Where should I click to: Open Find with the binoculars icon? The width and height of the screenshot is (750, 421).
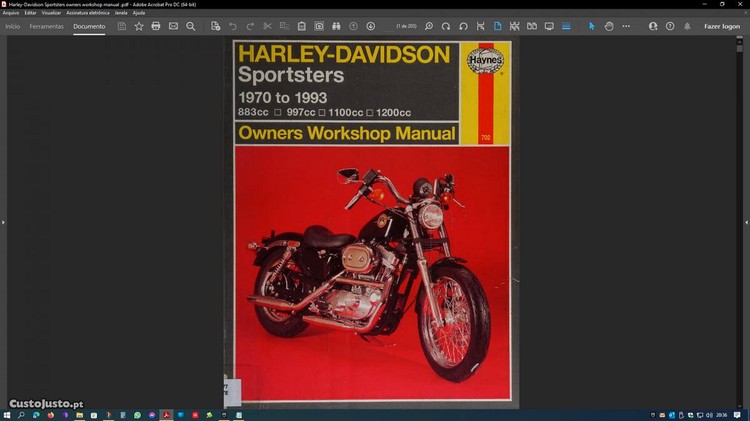[336, 26]
